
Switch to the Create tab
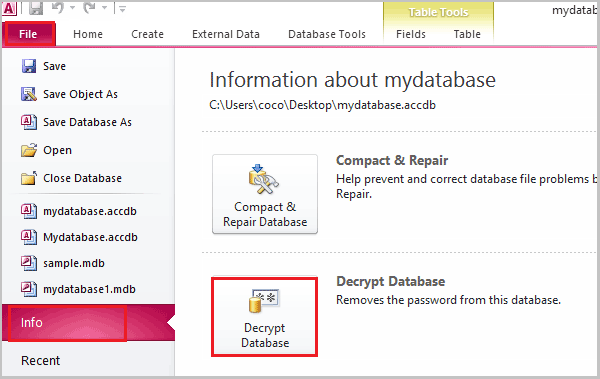(147, 34)
